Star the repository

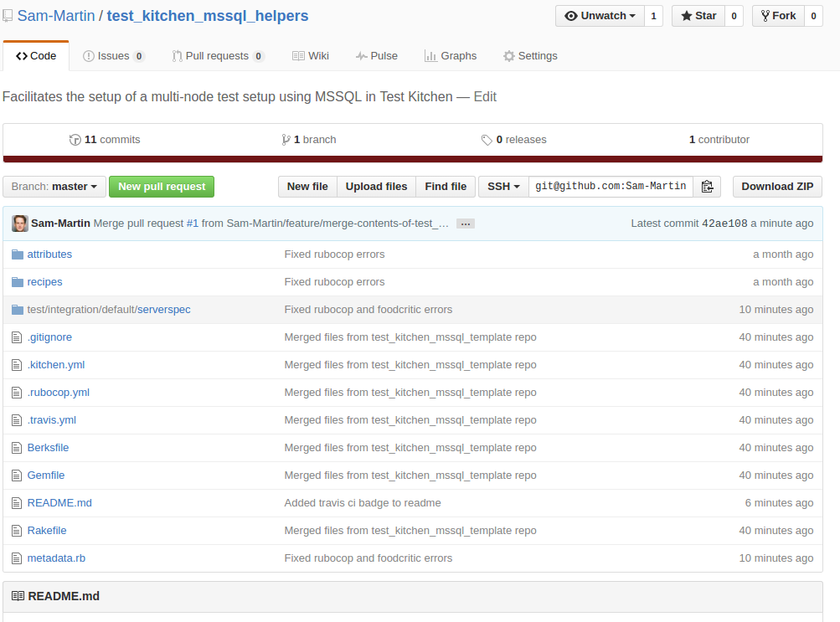coord(698,16)
